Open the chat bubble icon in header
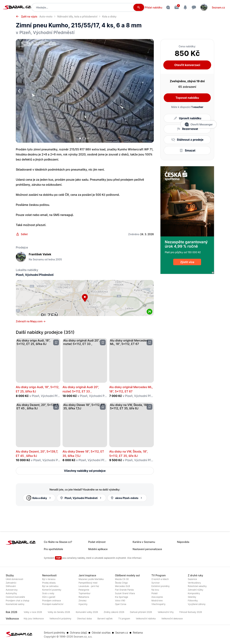The height and width of the screenshot is (644, 230). [194, 8]
